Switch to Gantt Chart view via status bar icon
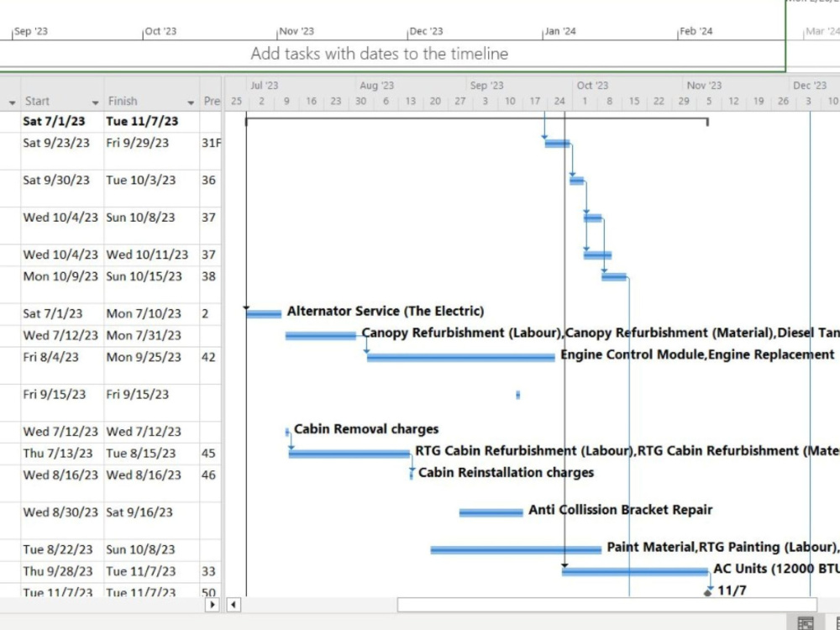Image resolution: width=840 pixels, height=630 pixels. [x=806, y=623]
